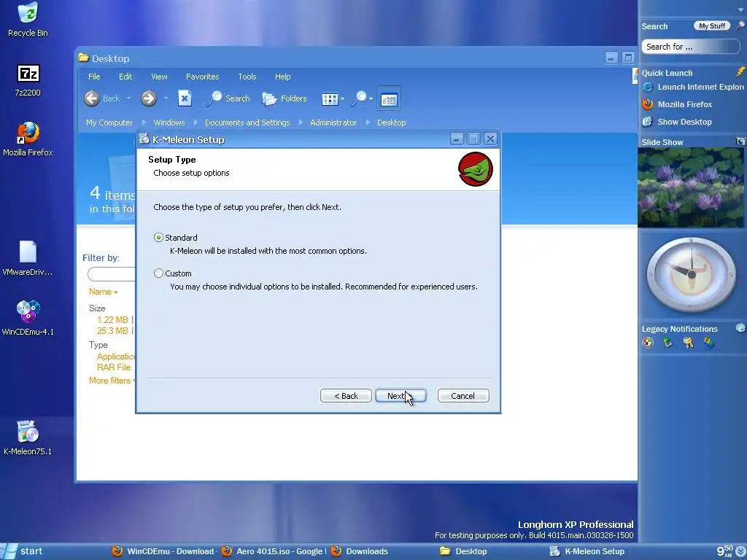Click the sidebar Search for field
The image size is (747, 560).
click(690, 47)
